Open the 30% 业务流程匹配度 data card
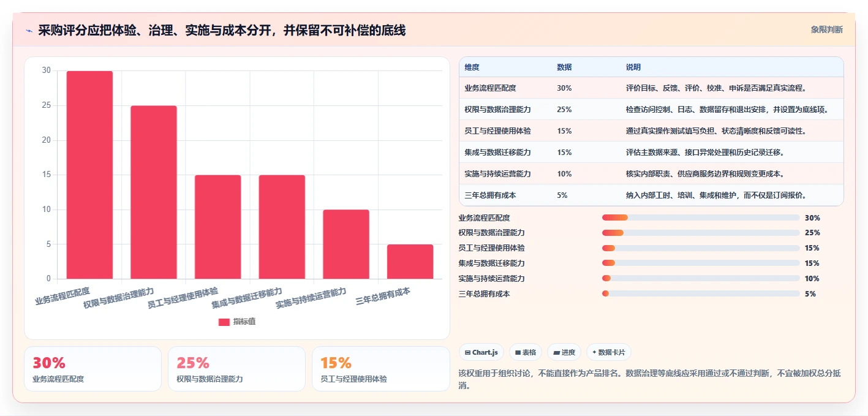 pyautogui.click(x=93, y=369)
